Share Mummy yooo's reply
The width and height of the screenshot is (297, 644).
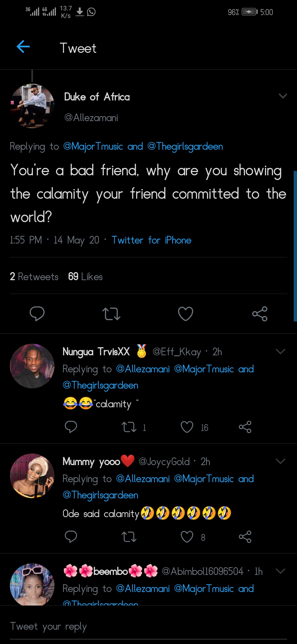pos(245,537)
